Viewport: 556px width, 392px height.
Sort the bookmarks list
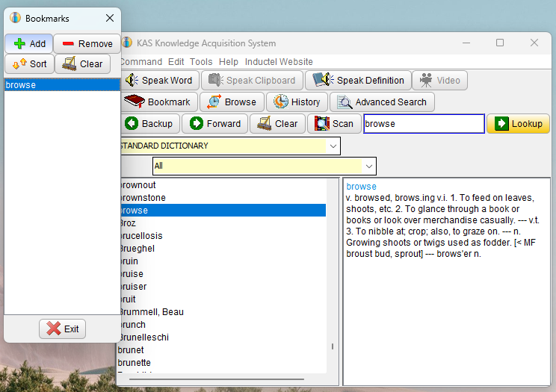(x=29, y=63)
